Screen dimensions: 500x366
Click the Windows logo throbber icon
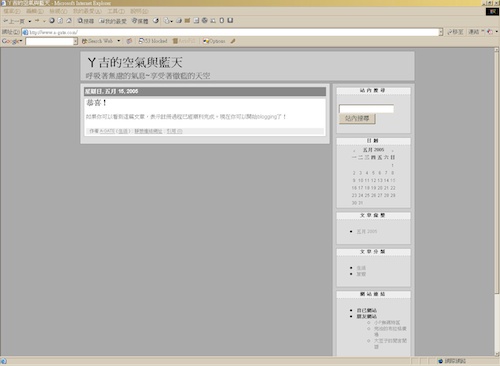click(492, 11)
